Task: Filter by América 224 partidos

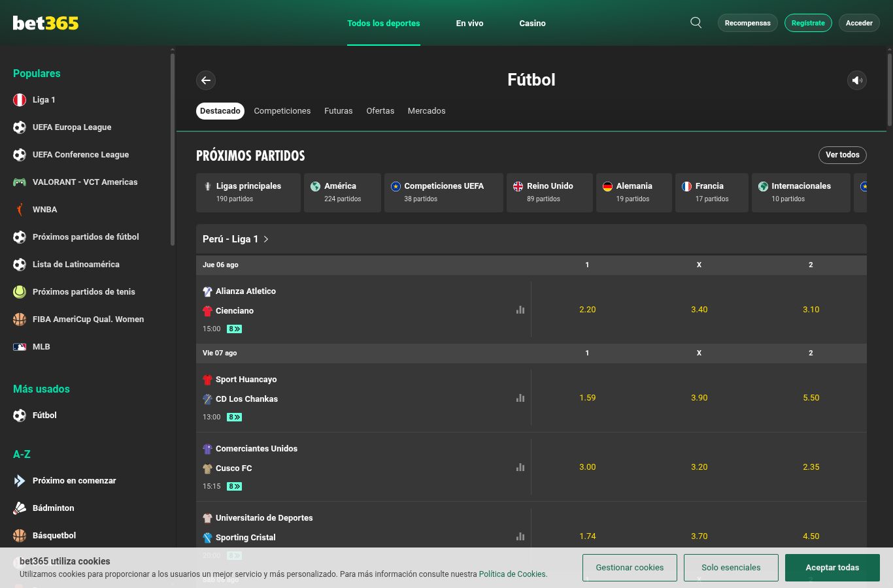Action: (x=343, y=193)
